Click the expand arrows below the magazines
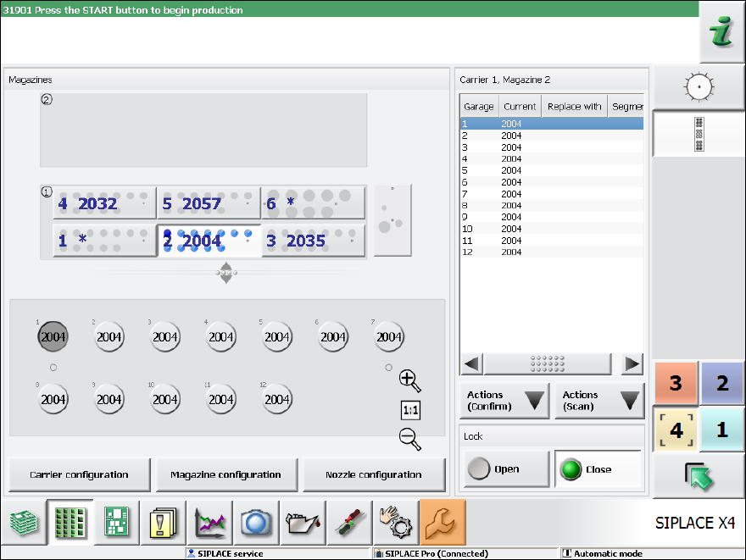 pyautogui.click(x=225, y=273)
